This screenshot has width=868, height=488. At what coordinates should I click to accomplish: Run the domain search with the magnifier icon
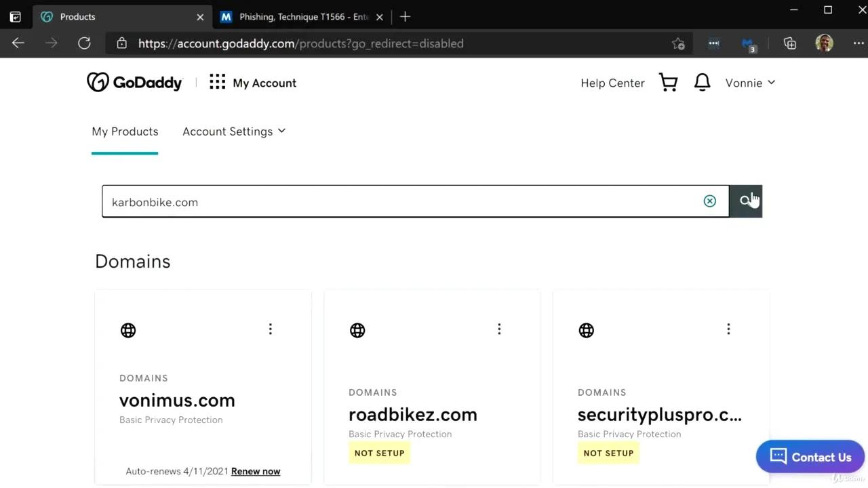tap(746, 201)
